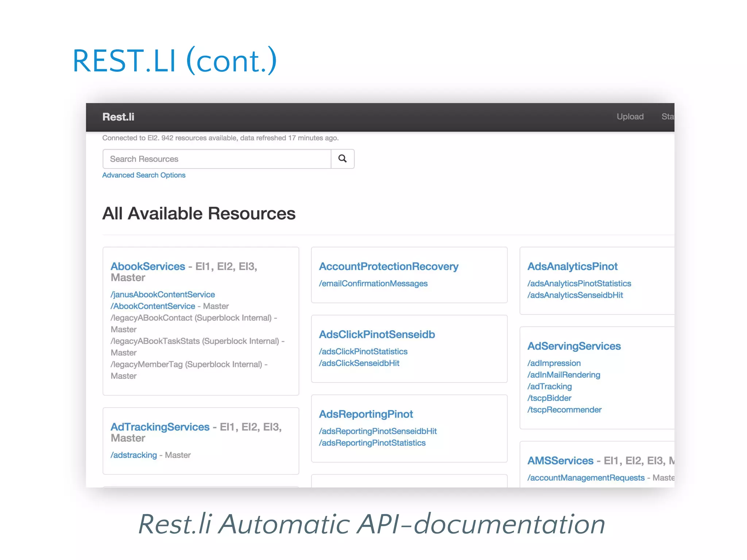Open /adsAnalyticsPinotStatistics resource
Screen dimensions: 747x560
point(579,283)
